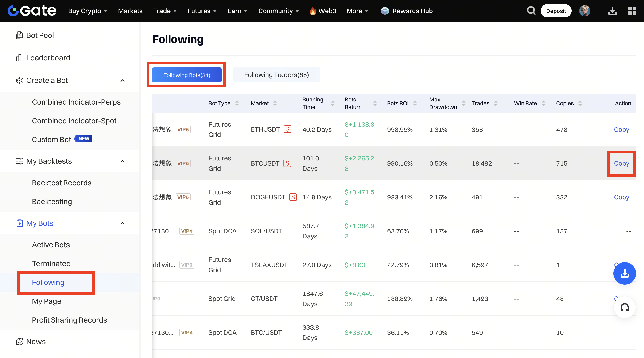Open the headset customer support icon
Screen dimensions: 644x358
point(625,307)
